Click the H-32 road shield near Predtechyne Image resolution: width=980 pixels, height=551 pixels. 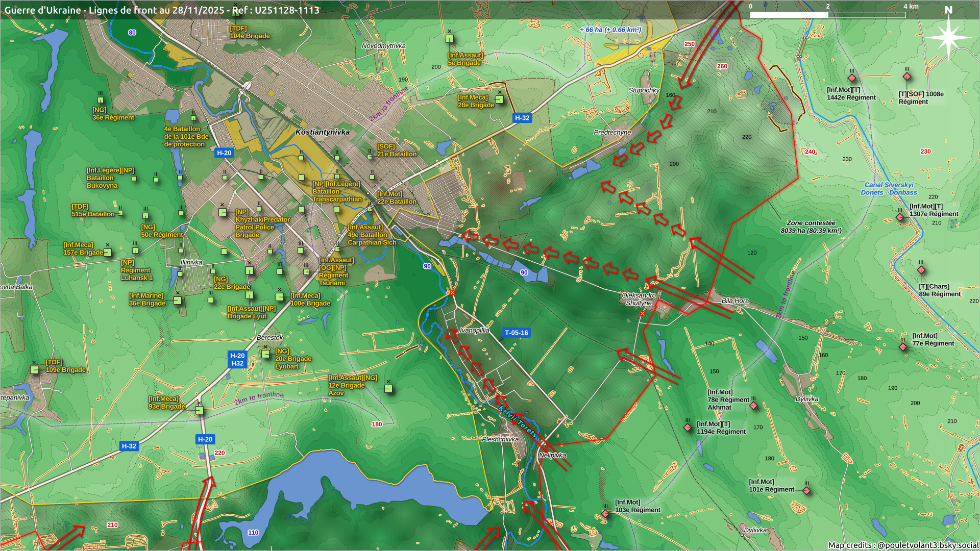pos(522,118)
